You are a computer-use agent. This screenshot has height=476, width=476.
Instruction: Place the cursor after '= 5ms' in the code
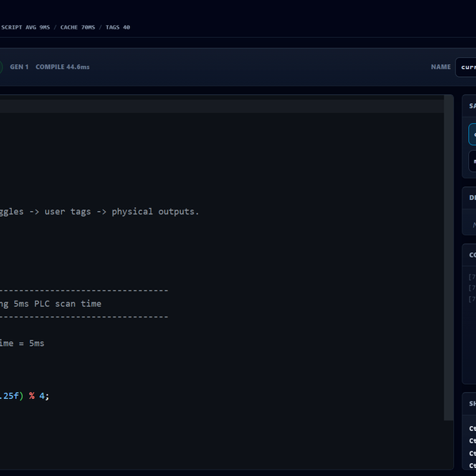[45, 344]
